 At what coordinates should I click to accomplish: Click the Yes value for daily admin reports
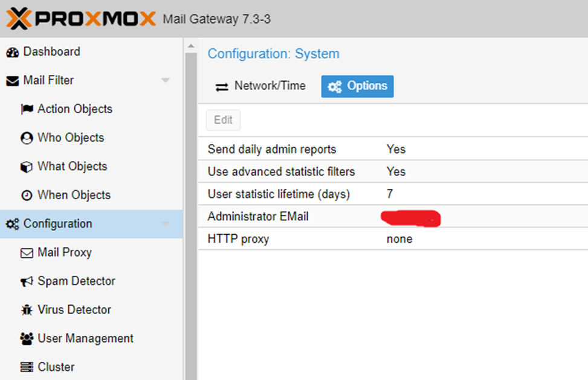point(396,149)
